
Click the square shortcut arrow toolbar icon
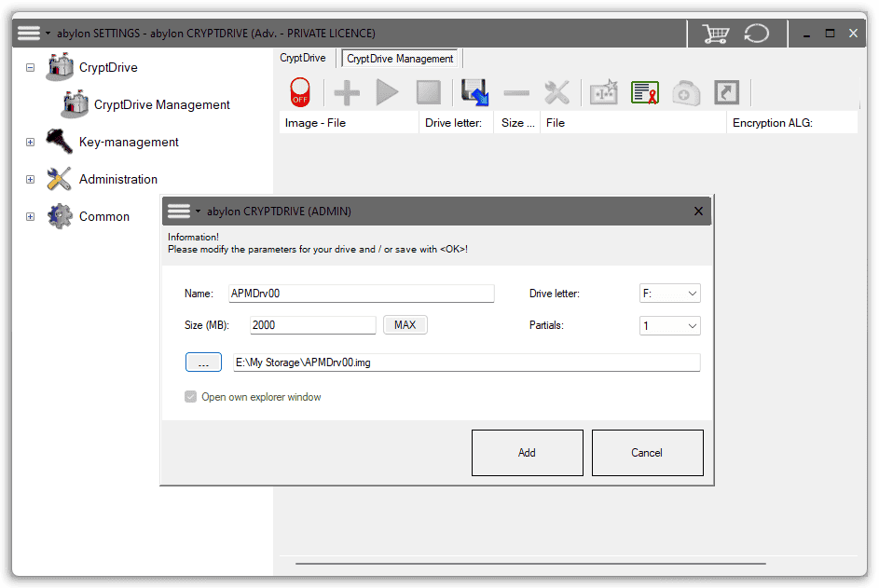point(726,92)
